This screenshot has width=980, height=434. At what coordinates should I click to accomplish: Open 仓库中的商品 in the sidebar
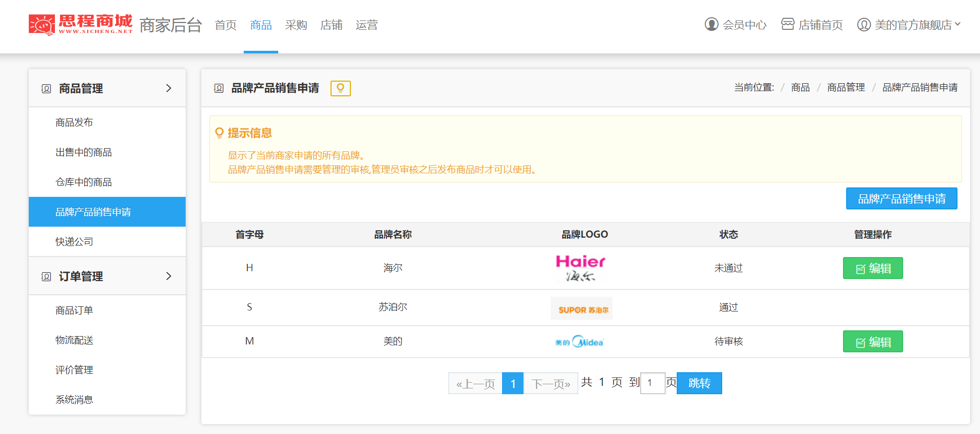(107, 182)
